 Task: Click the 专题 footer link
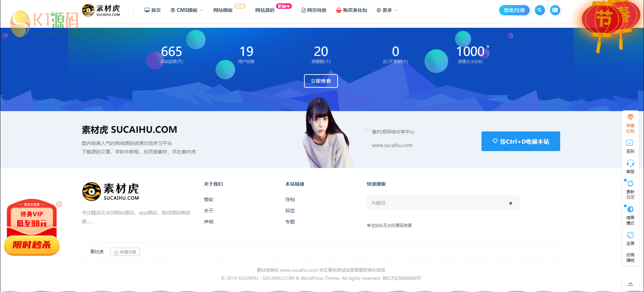pos(290,222)
